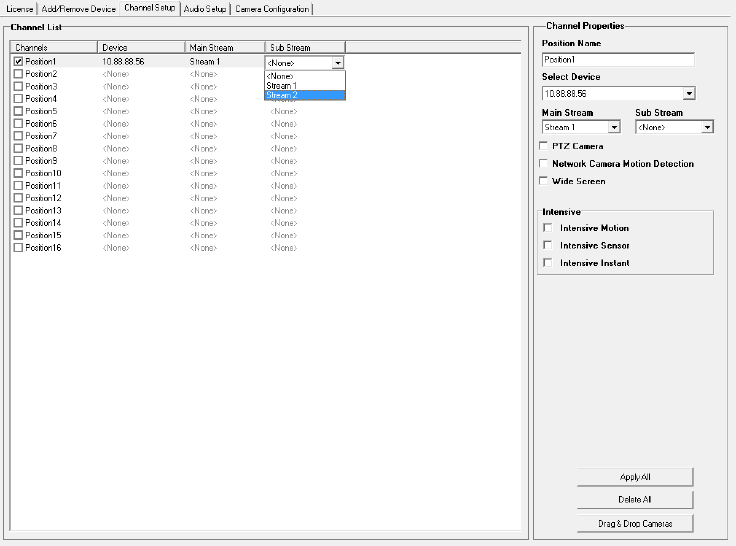Open the Add/Remove Device tab

79,9
